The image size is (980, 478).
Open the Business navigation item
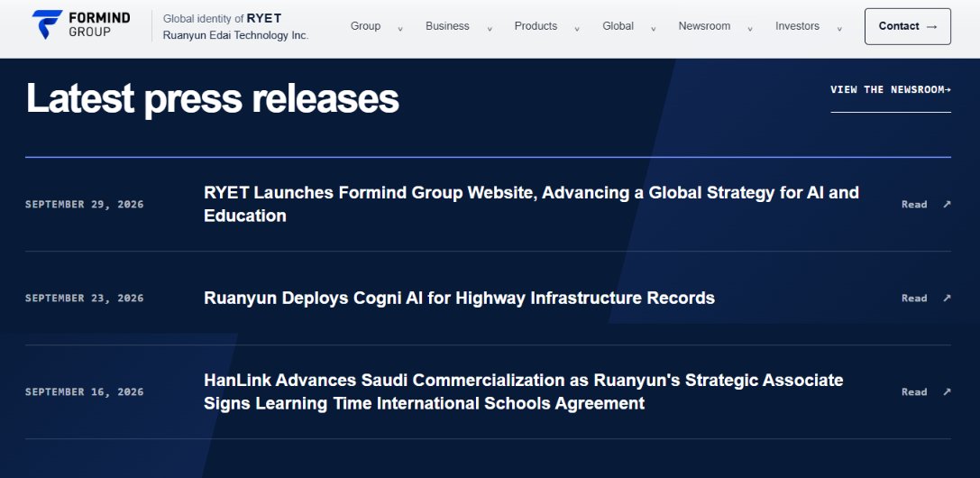tap(447, 26)
